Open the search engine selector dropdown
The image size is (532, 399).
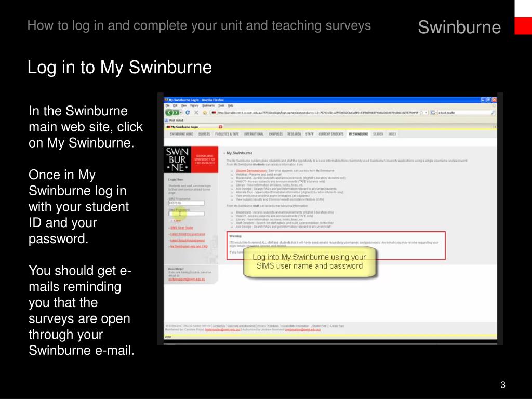click(434, 113)
